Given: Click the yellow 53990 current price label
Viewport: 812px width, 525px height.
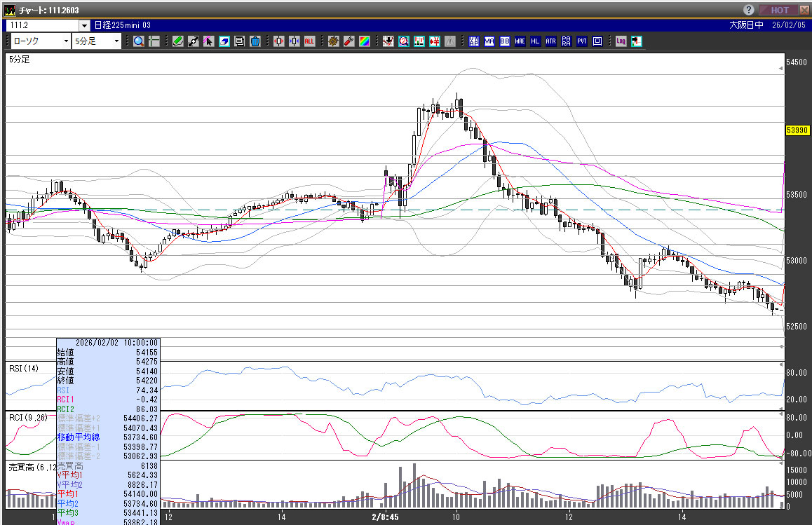Looking at the screenshot, I should (797, 130).
